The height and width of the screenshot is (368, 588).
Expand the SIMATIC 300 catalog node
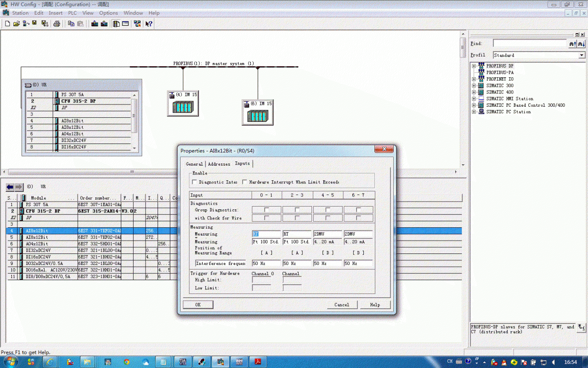click(x=474, y=86)
